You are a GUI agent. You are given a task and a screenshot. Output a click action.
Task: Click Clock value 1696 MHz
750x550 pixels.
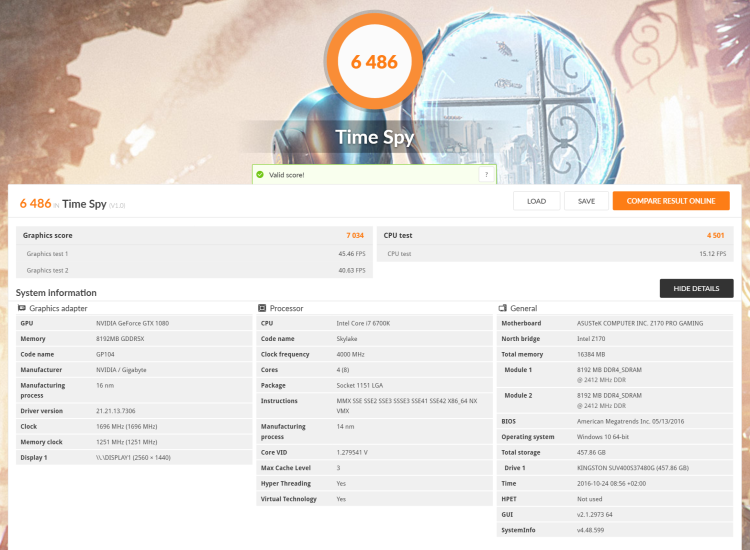click(127, 427)
